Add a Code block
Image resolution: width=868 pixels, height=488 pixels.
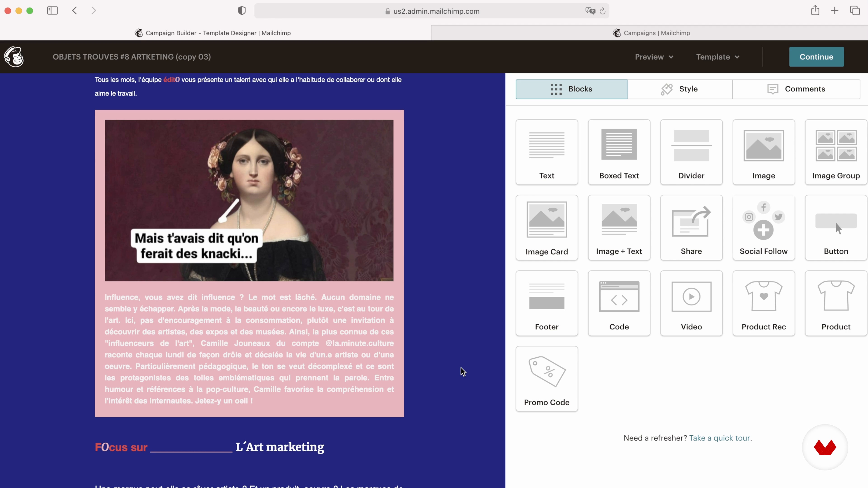coord(619,303)
